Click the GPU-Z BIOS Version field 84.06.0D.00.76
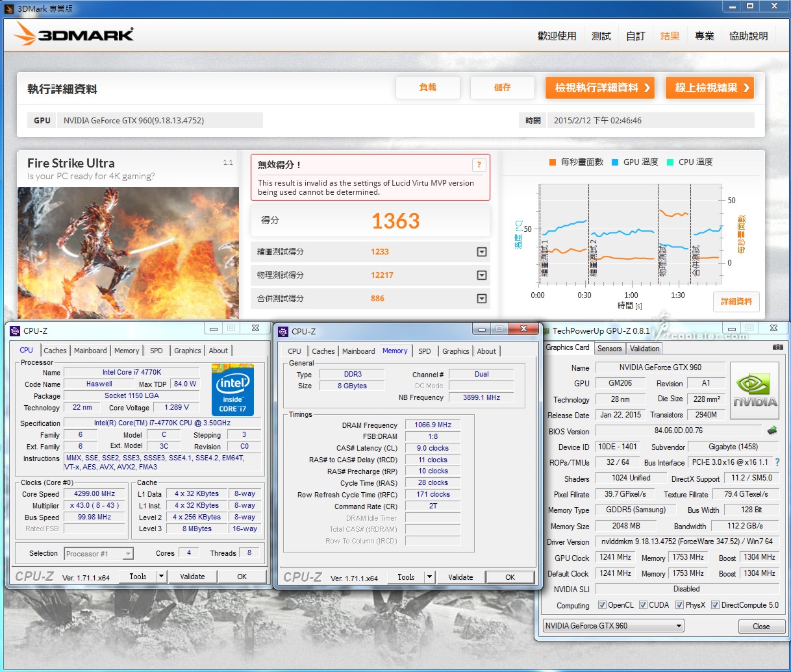The height and width of the screenshot is (672, 791). (678, 430)
